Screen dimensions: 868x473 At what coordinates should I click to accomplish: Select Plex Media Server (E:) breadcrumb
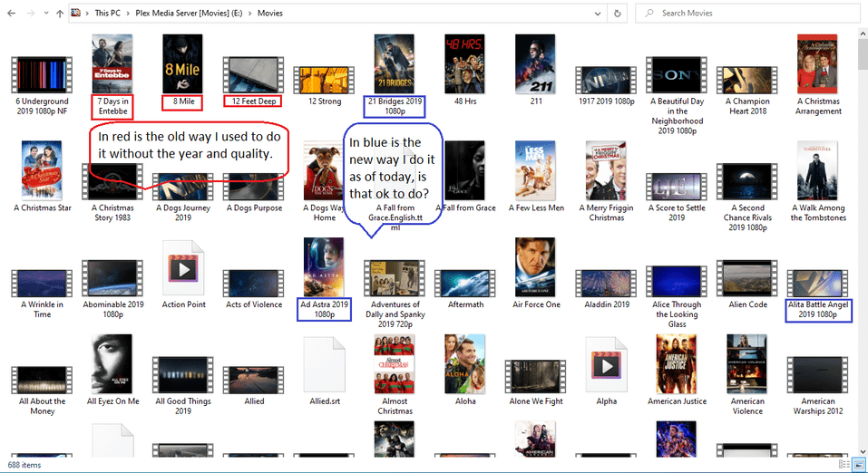coord(189,13)
